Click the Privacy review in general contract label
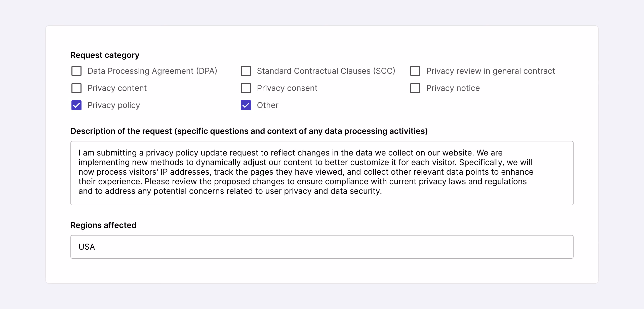This screenshot has height=309, width=644. point(491,71)
